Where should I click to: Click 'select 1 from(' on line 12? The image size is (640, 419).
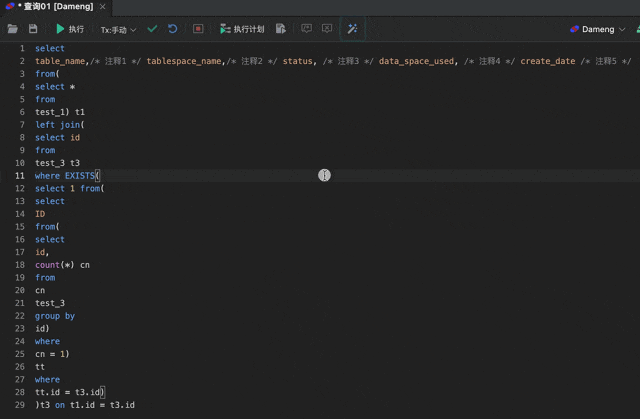pyautogui.click(x=70, y=188)
